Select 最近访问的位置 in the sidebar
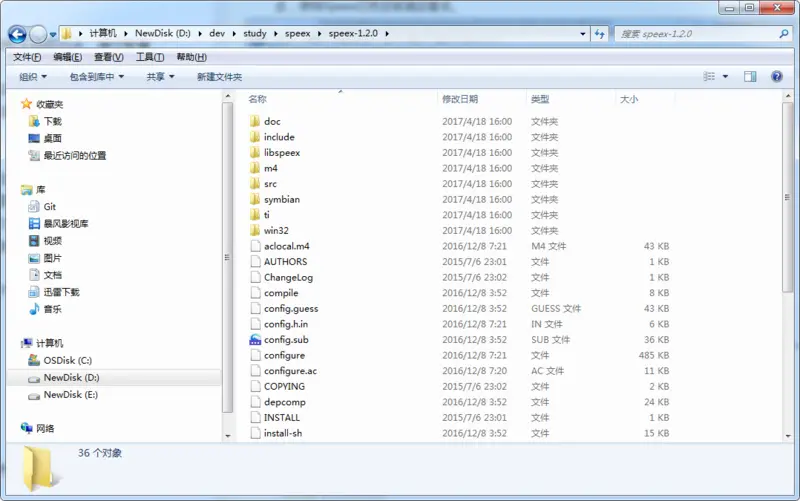 [67, 155]
